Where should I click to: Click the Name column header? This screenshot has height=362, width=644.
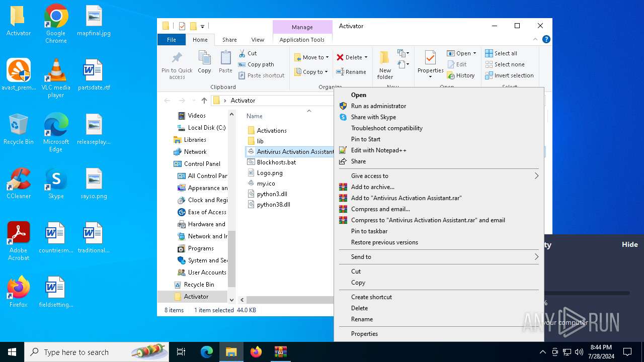pos(255,116)
